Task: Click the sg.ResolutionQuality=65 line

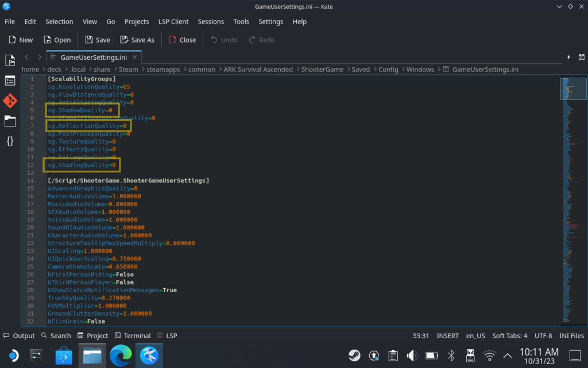Action: pos(89,87)
